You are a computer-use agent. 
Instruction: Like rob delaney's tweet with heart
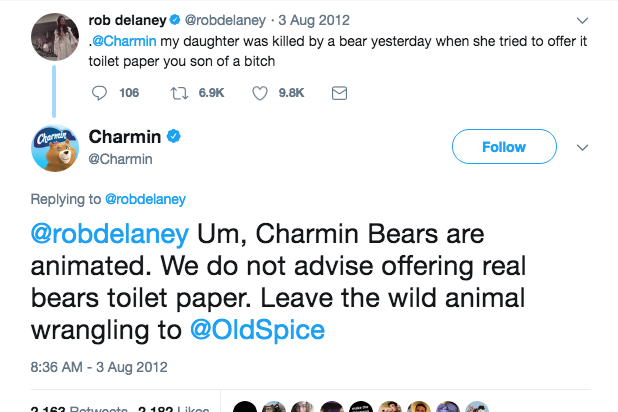(x=261, y=93)
